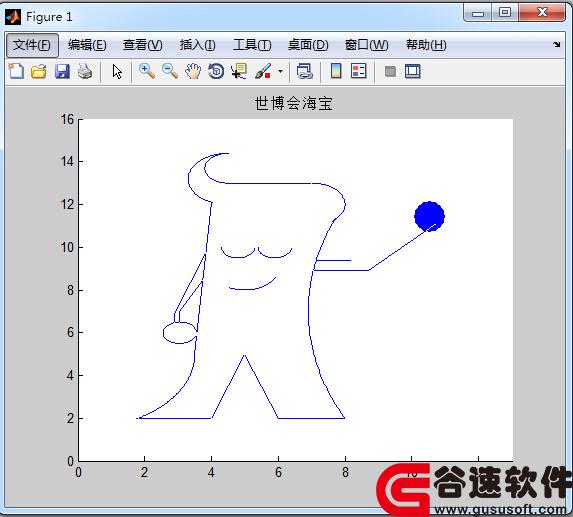Insert a colorbar using the toolbar icon
573x517 pixels.
point(336,71)
